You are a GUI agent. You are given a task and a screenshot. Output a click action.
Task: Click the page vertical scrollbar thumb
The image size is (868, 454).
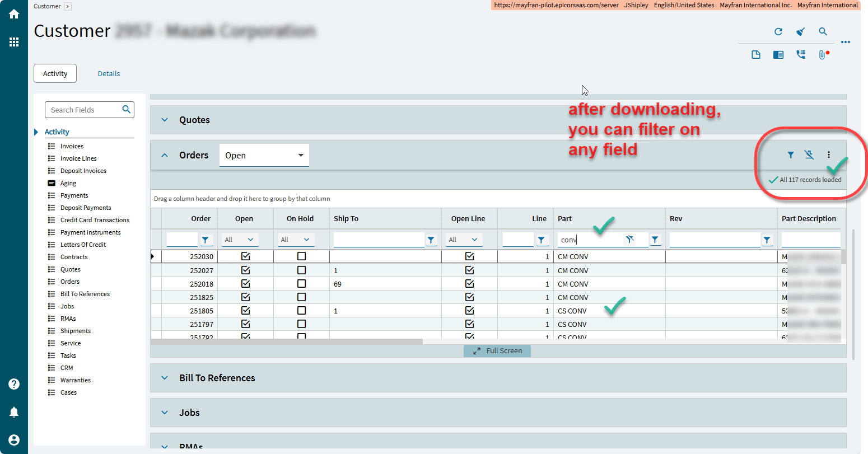(853, 294)
